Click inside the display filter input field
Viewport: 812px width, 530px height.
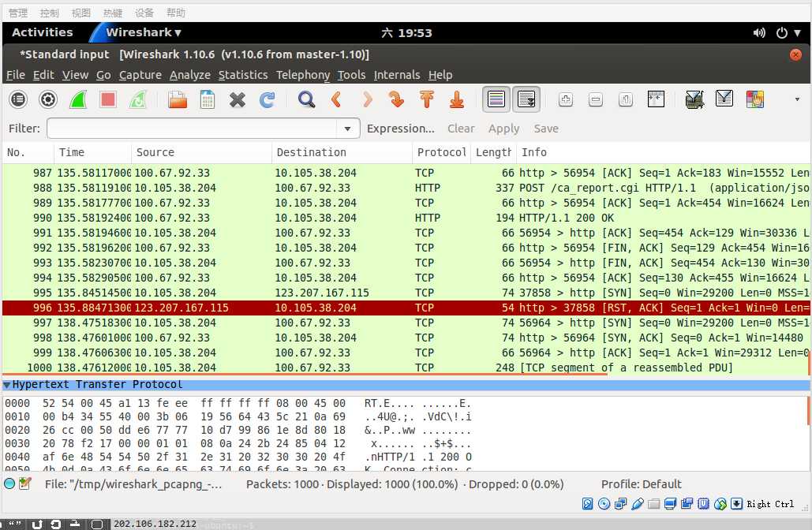tap(192, 129)
